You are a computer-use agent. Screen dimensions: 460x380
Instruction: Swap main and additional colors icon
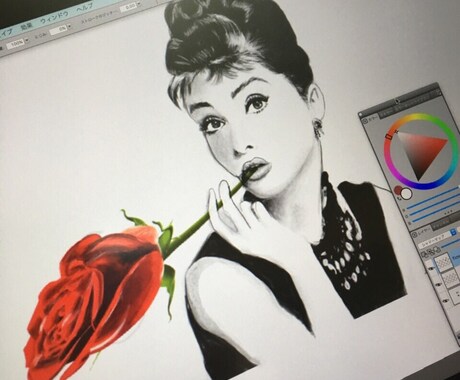(399, 198)
